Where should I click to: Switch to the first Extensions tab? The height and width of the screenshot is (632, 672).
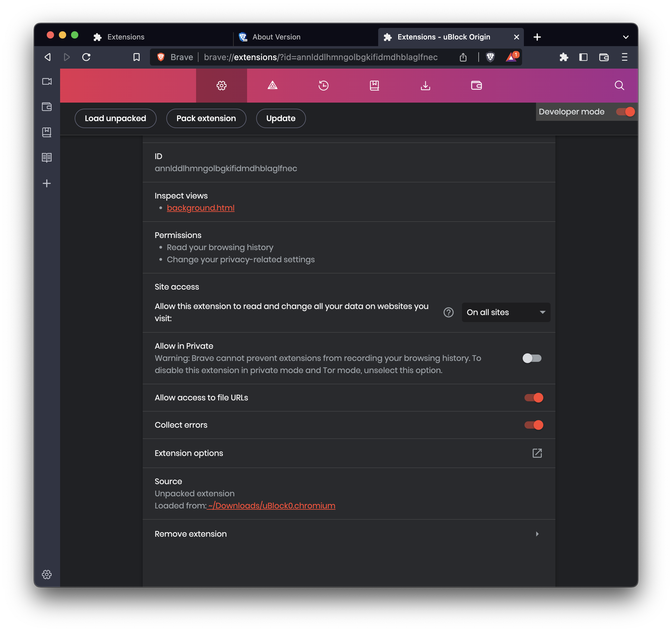[x=126, y=37]
